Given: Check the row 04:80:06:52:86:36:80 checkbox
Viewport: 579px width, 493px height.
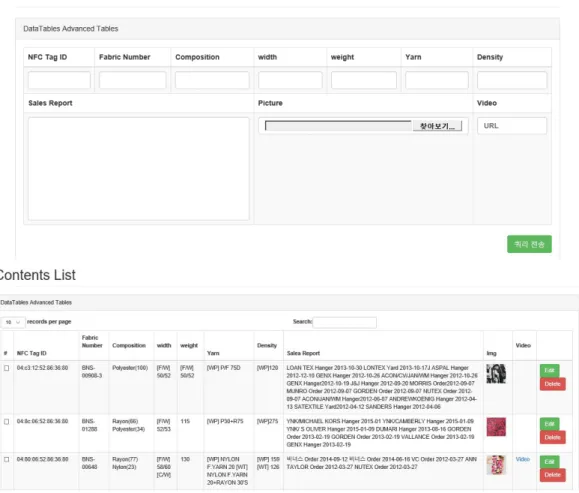Looking at the screenshot, I should (7, 459).
